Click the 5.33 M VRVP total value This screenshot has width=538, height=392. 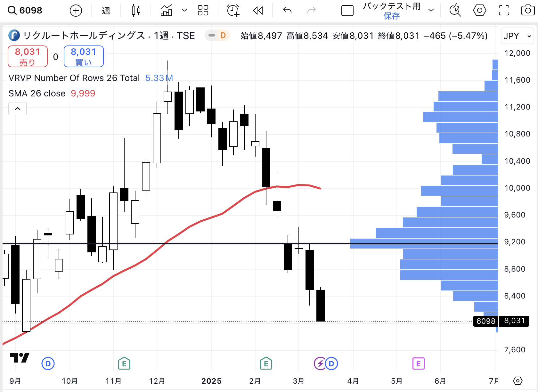point(159,78)
